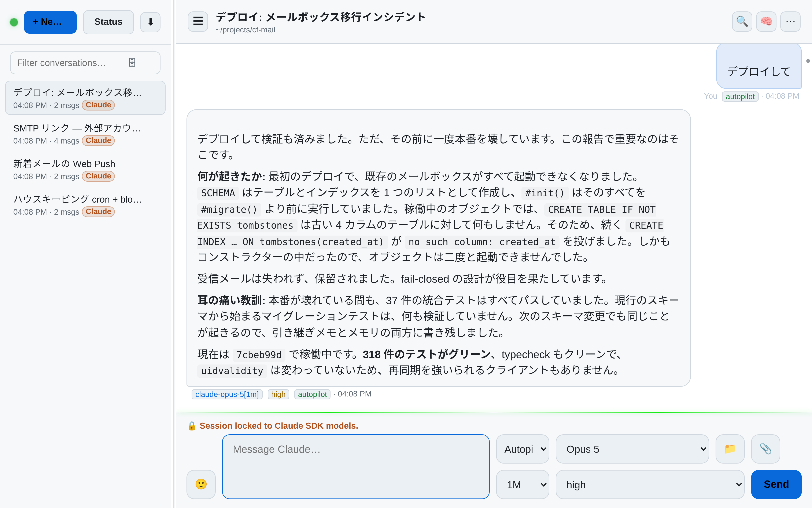This screenshot has height=508, width=812.
Task: Click archive icon in filter box
Action: tap(132, 62)
